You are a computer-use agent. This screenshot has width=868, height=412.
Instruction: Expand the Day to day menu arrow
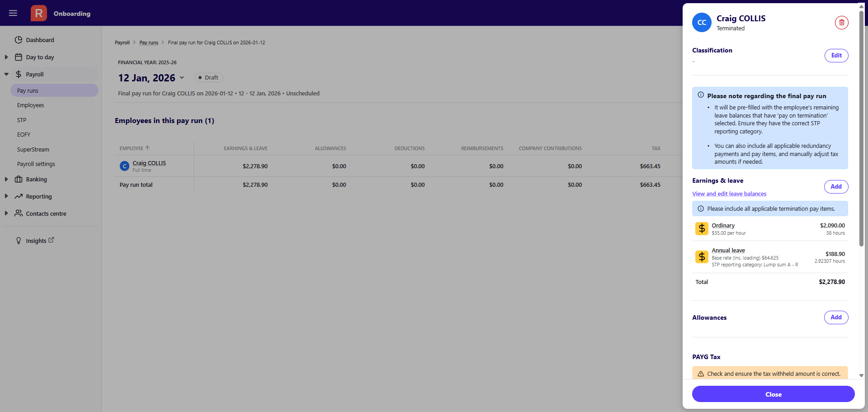(6, 57)
